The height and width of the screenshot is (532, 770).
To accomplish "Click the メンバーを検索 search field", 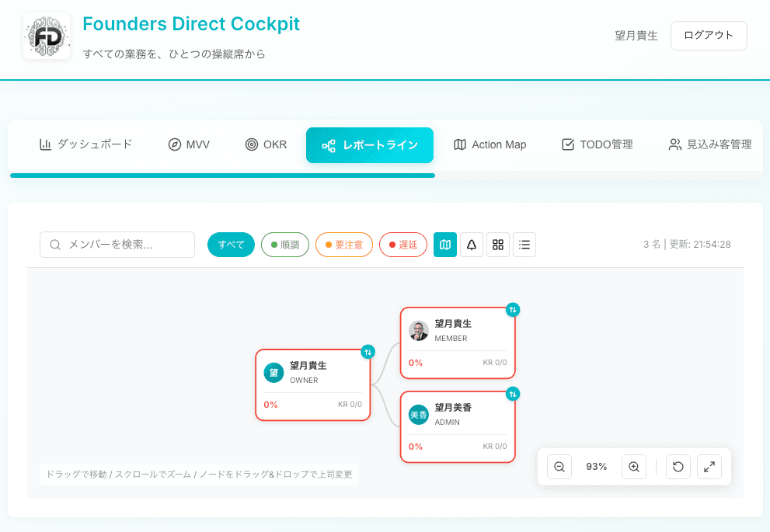I will pyautogui.click(x=117, y=244).
